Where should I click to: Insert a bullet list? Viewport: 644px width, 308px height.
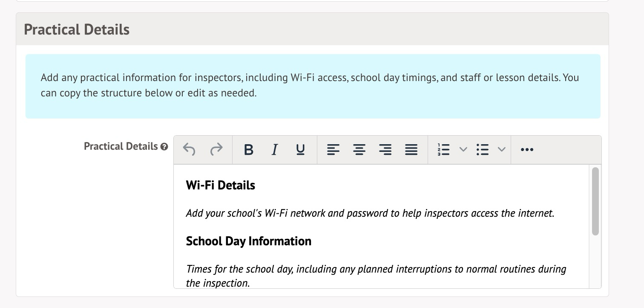coord(482,150)
